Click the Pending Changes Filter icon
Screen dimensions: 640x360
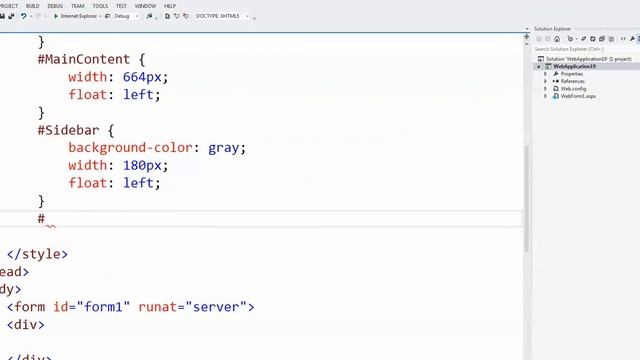[x=570, y=39]
